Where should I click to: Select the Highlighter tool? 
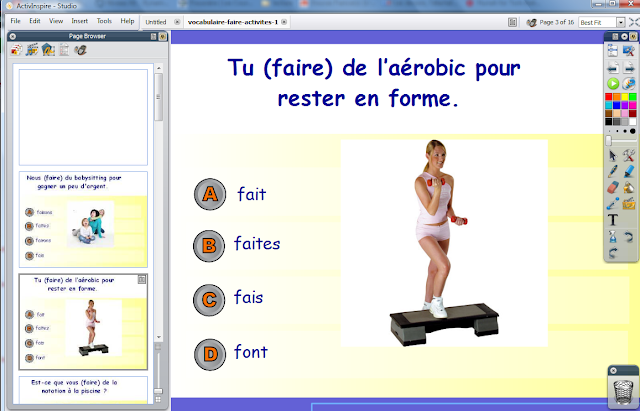[629, 171]
